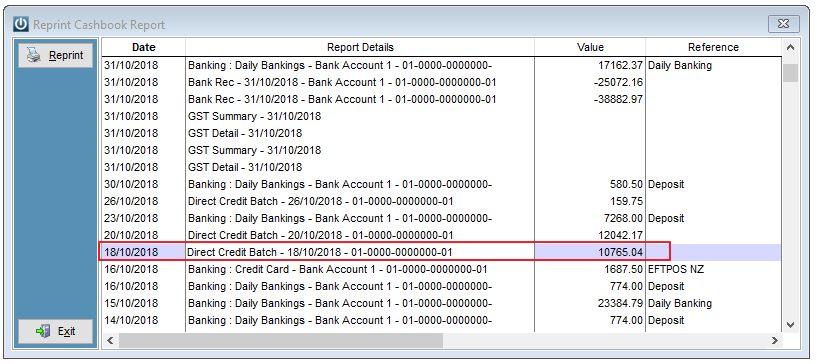The image size is (817, 364).
Task: Click the value cell 7268.00
Action: click(x=590, y=218)
